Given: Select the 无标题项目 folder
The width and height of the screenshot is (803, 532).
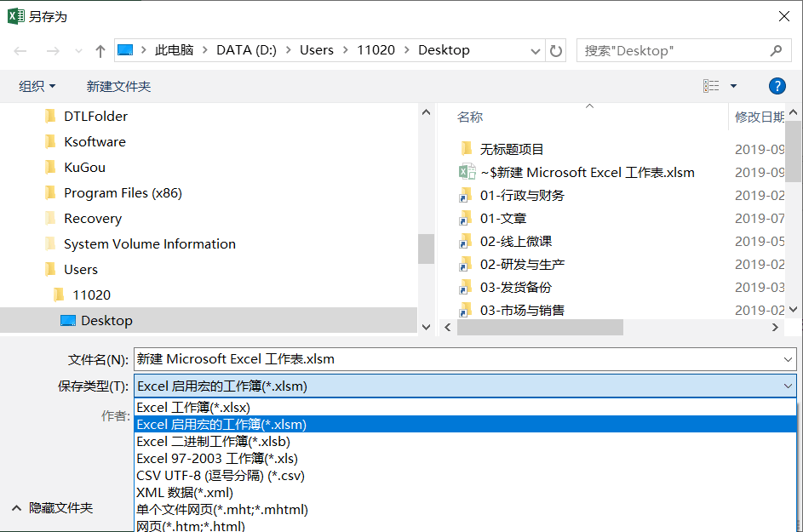Looking at the screenshot, I should (x=511, y=150).
